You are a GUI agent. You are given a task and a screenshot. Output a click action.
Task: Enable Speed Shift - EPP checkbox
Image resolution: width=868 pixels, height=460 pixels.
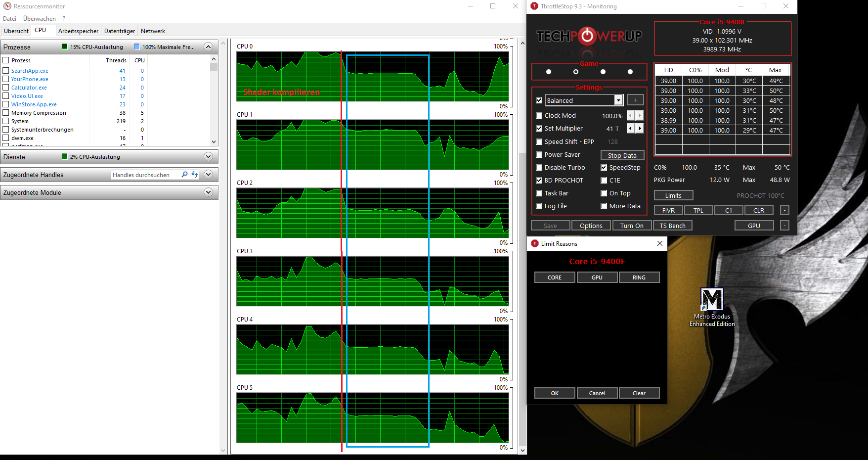pyautogui.click(x=539, y=142)
